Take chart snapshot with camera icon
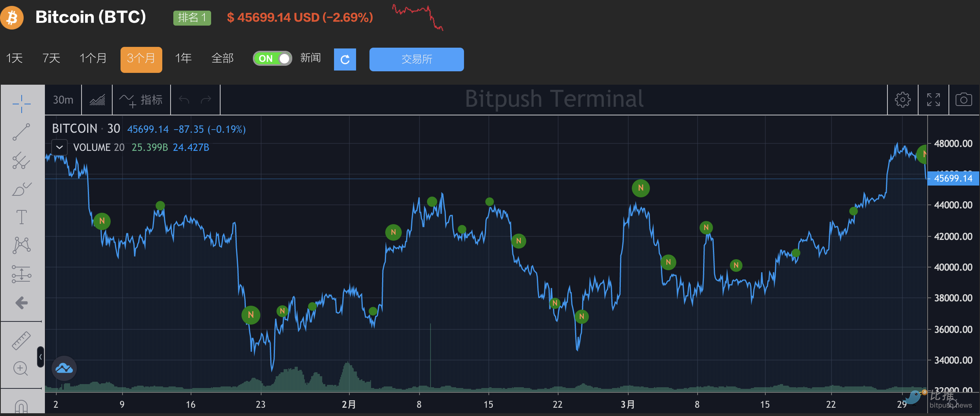Image resolution: width=980 pixels, height=416 pixels. tap(963, 99)
